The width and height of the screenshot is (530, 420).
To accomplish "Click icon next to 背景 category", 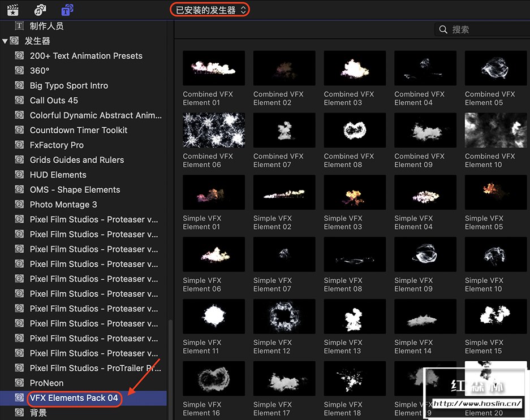I will click(19, 412).
